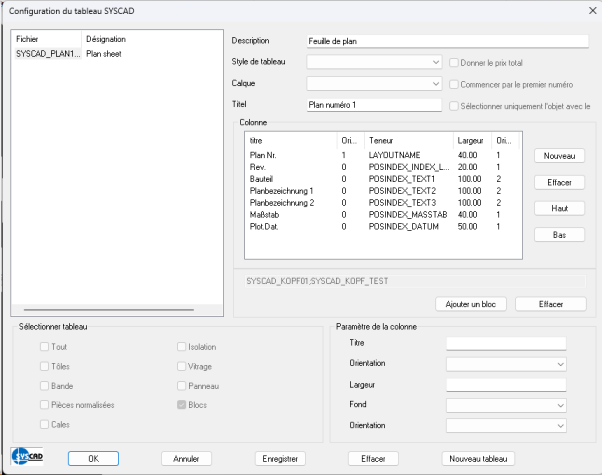Click the POSINDEX_MASSTAB cell
The width and height of the screenshot is (602, 475).
408,215
